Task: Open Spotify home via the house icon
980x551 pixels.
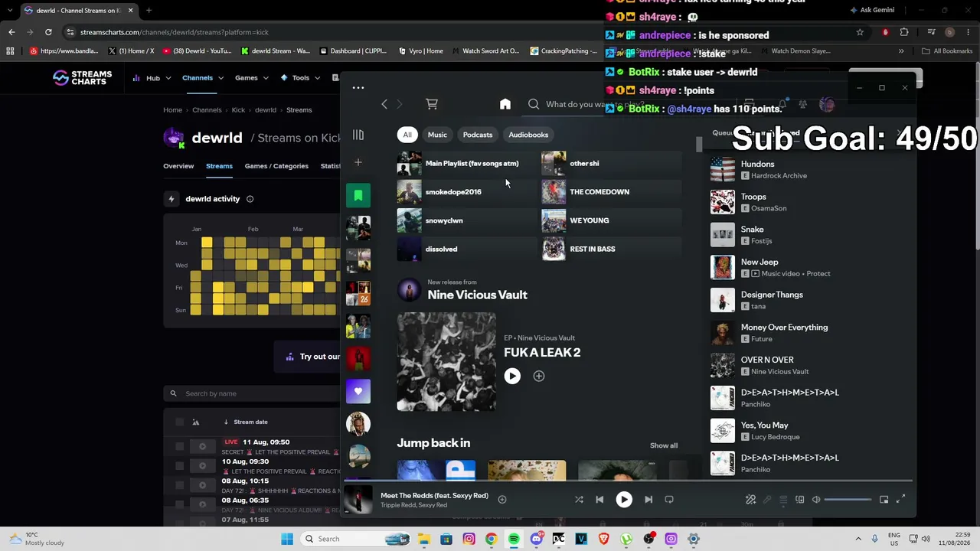Action: (x=505, y=104)
